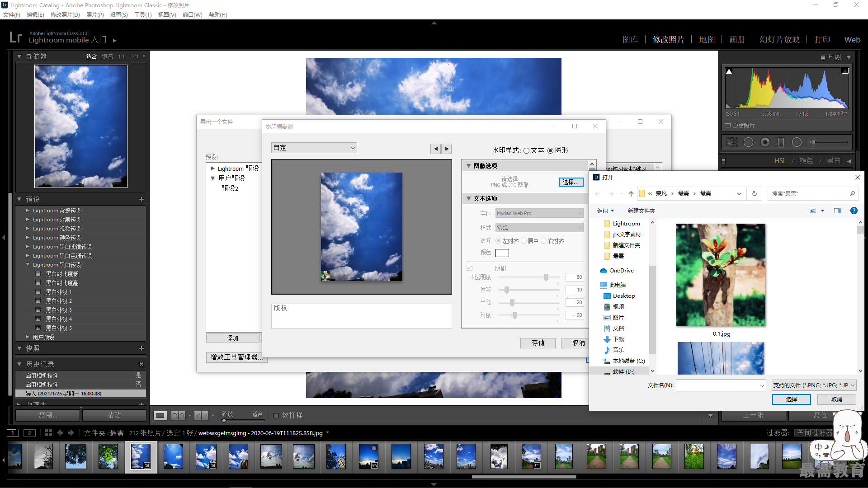Select graphic watermark style radio
Viewport: 868px width, 488px height.
550,150
